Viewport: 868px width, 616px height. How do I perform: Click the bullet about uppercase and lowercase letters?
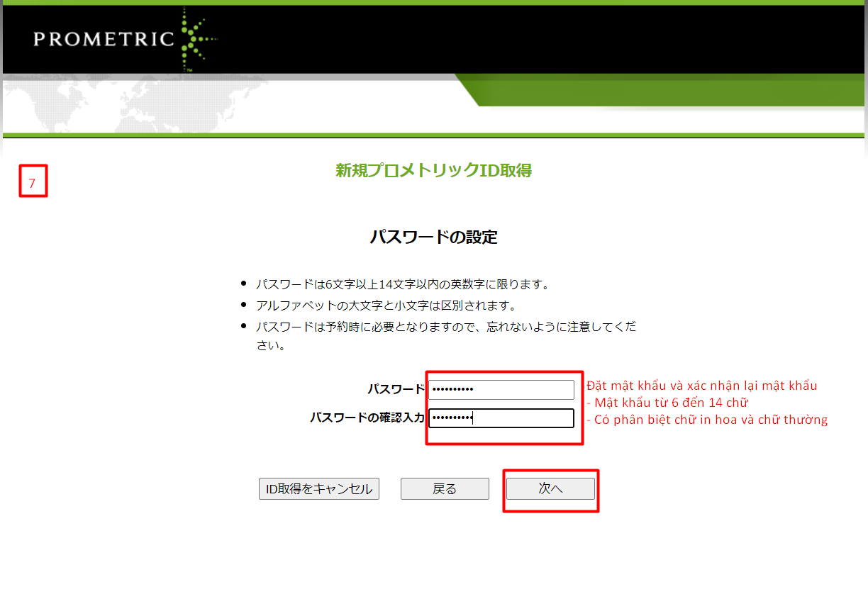click(386, 306)
